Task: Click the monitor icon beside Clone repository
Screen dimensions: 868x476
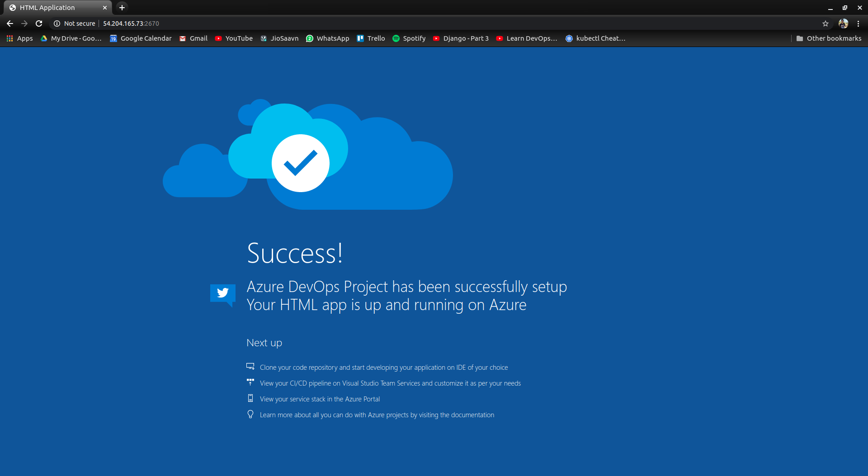Action: pyautogui.click(x=250, y=367)
